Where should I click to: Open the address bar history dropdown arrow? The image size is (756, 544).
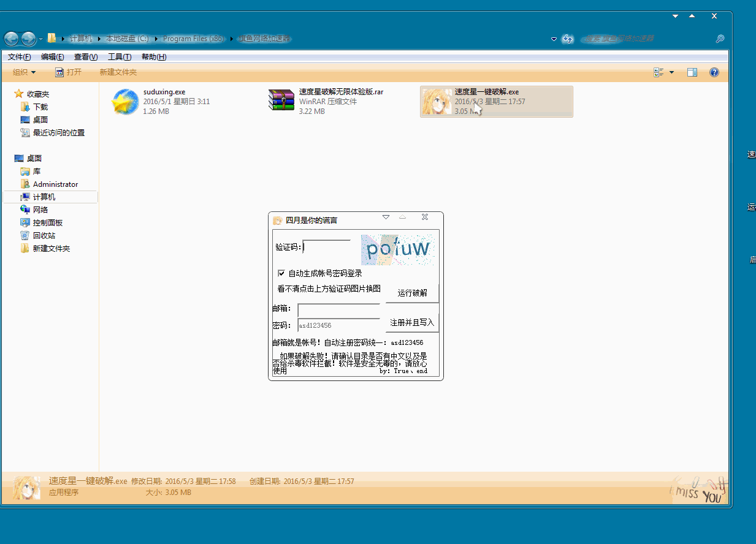554,39
